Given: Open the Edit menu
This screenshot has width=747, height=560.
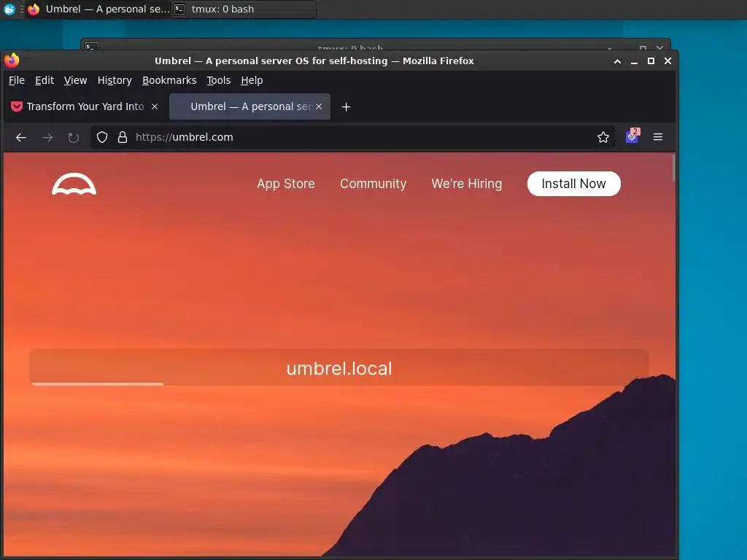Looking at the screenshot, I should click(44, 80).
